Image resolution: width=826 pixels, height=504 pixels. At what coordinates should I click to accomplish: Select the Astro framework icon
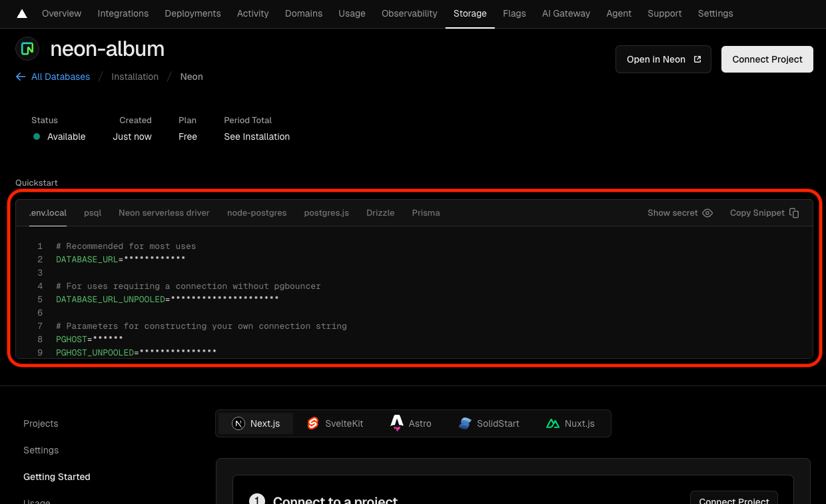pyautogui.click(x=396, y=423)
